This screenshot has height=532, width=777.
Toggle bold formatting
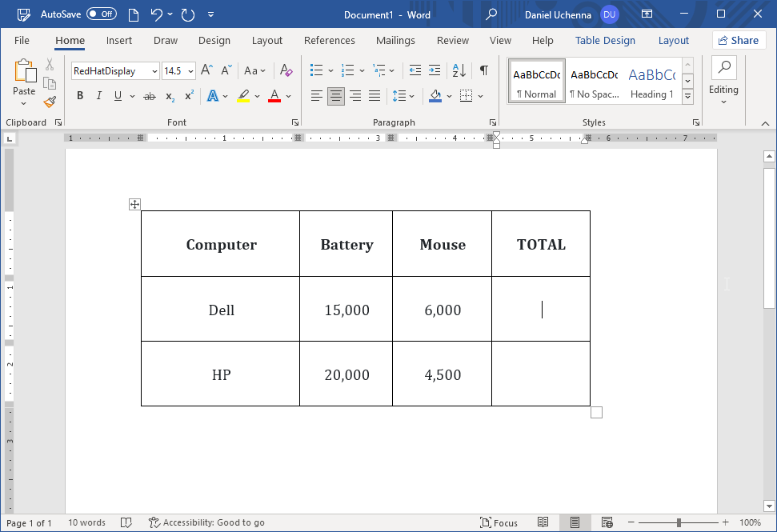(x=80, y=95)
